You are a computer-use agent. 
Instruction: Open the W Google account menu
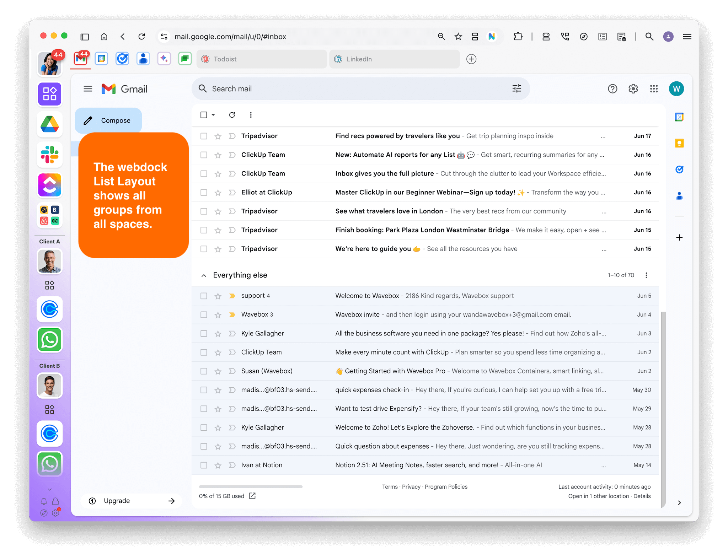(x=676, y=89)
